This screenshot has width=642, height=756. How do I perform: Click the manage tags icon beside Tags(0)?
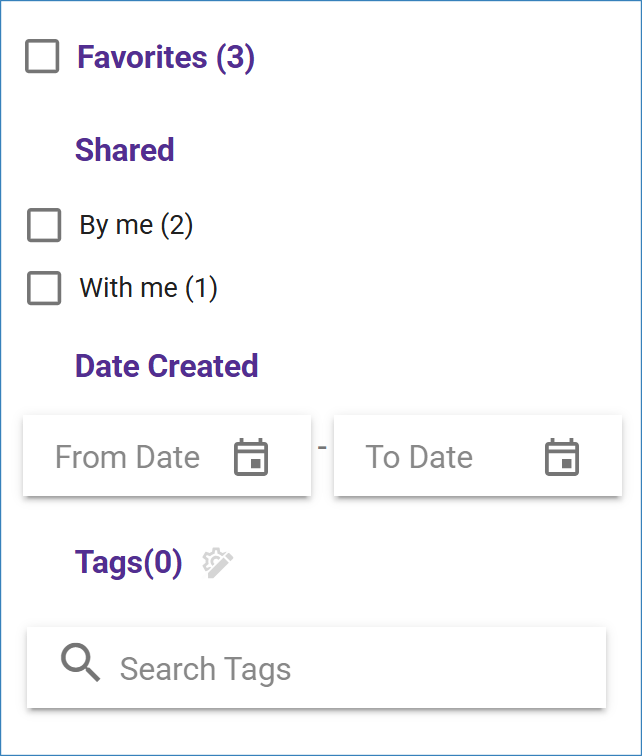click(x=218, y=563)
